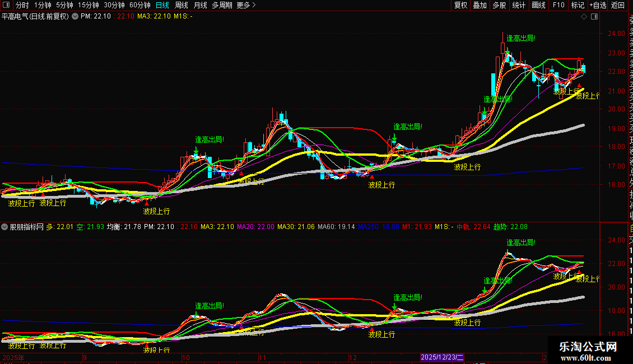Click the month 10 mark on time axis

pos(186,357)
